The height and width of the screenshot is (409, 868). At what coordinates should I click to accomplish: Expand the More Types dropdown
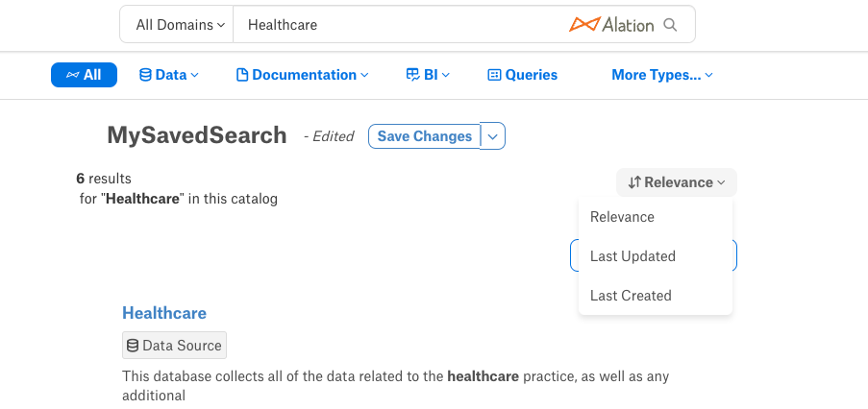[x=662, y=75]
